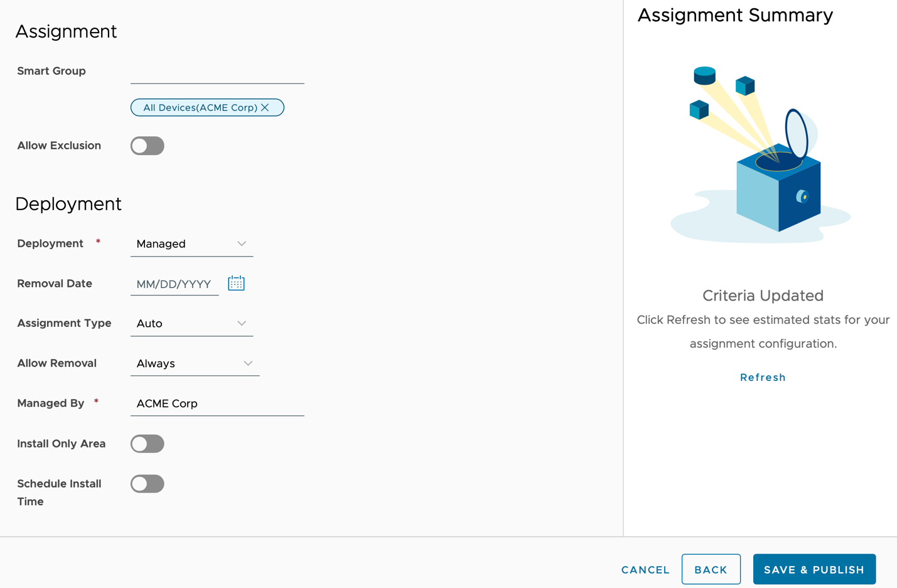
Task: Click the Removal Date MM/DD/YYYY field
Action: tap(174, 284)
